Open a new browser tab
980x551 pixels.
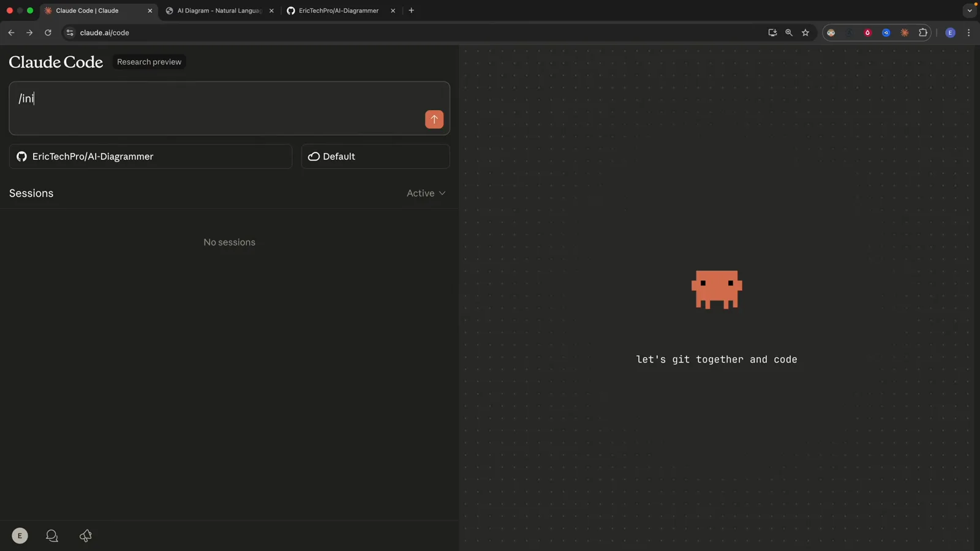[x=411, y=10]
